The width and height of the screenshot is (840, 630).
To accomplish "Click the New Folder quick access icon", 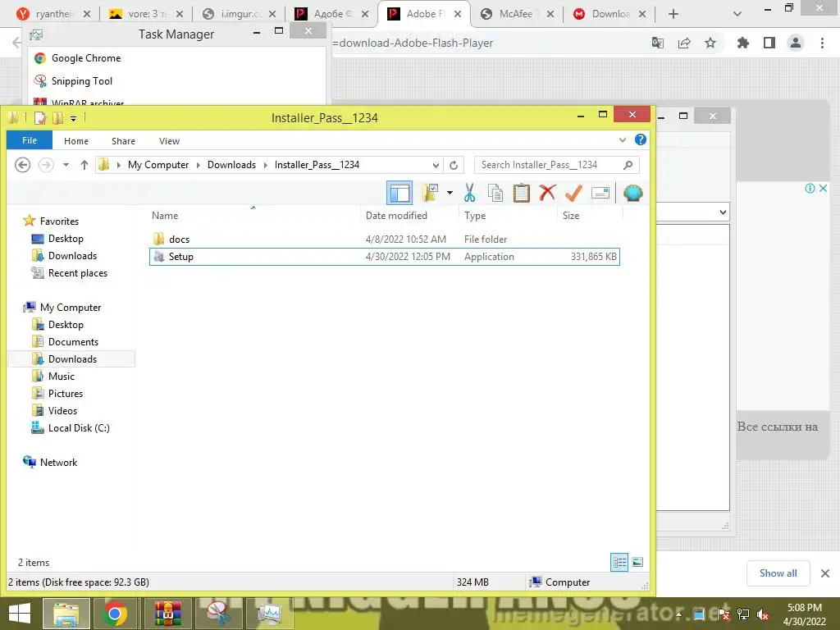I will (58, 117).
